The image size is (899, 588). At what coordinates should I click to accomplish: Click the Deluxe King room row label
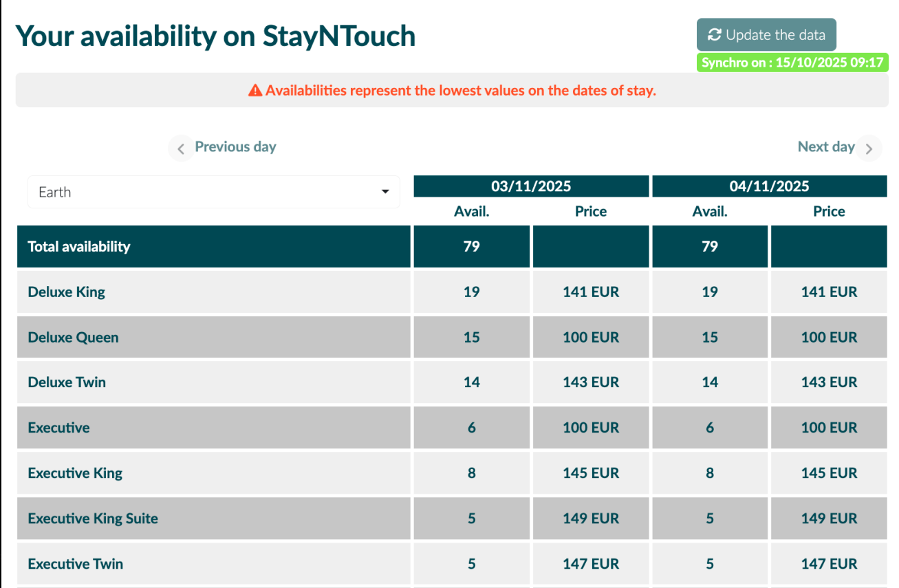coord(67,292)
